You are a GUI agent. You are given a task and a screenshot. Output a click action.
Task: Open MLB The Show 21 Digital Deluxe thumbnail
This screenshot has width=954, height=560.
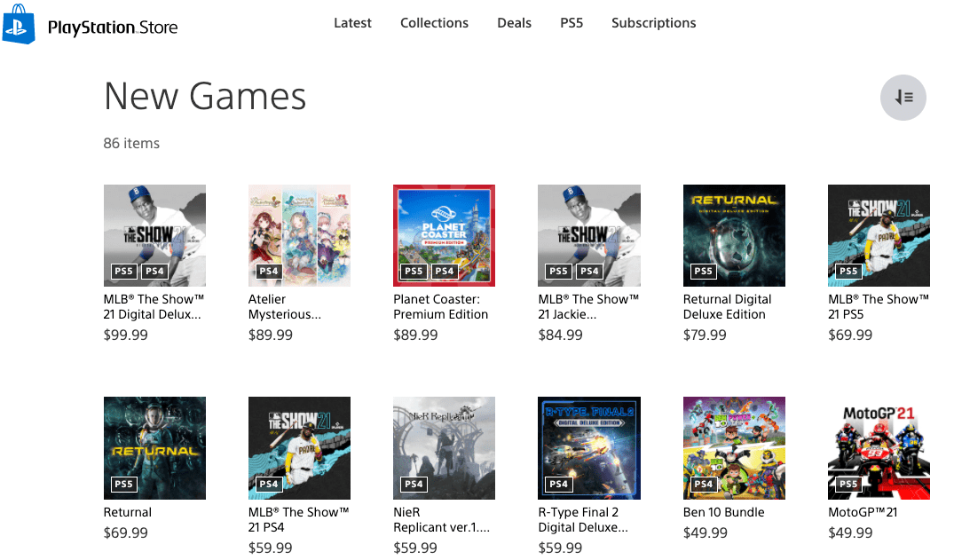pyautogui.click(x=154, y=235)
